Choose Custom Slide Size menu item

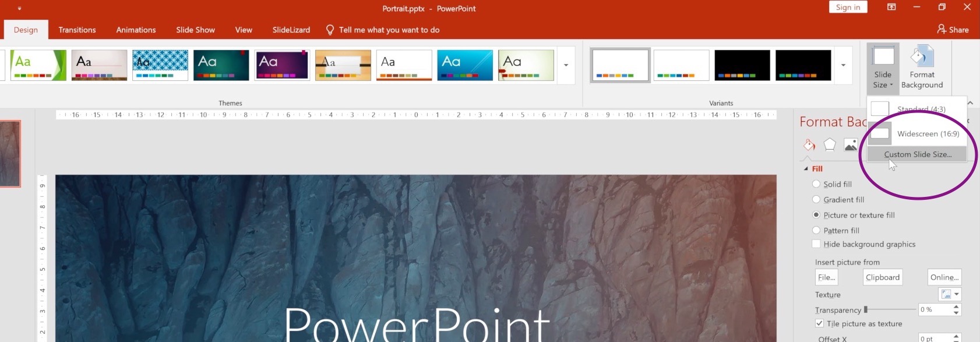click(x=917, y=154)
